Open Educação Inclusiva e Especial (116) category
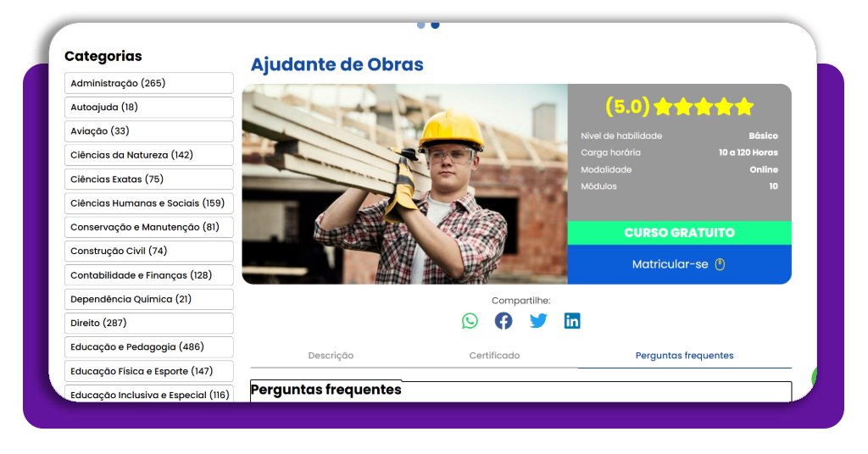This screenshot has height=454, width=868. click(x=149, y=394)
